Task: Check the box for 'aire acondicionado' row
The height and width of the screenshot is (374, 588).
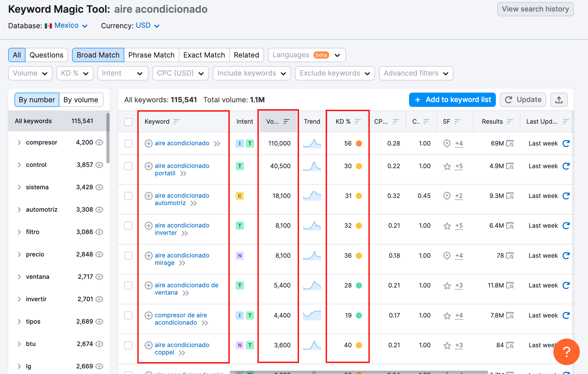Action: (128, 143)
